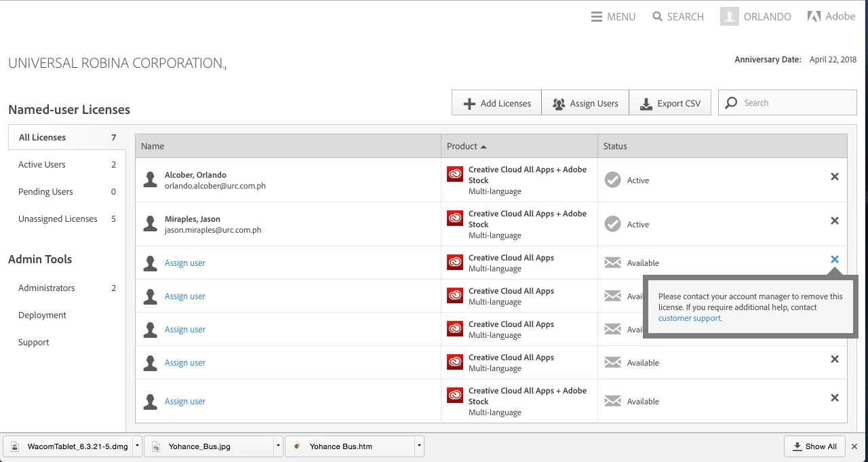Image resolution: width=868 pixels, height=462 pixels.
Task: Click Miraples, Jason user icon
Action: point(151,224)
